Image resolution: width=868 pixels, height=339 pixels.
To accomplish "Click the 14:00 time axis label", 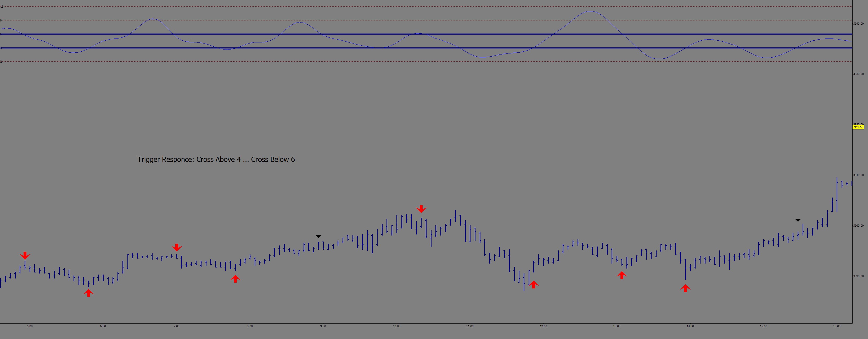I will (690, 326).
